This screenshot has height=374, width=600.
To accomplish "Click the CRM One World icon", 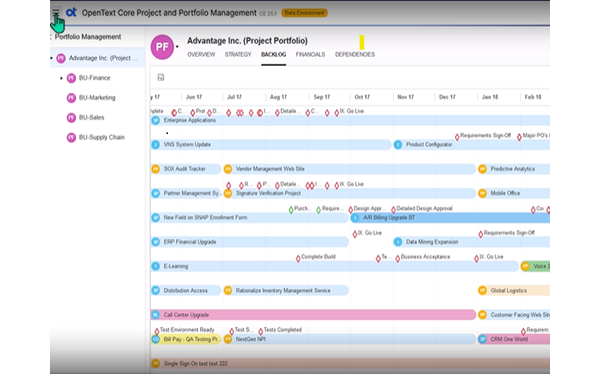I will (483, 339).
